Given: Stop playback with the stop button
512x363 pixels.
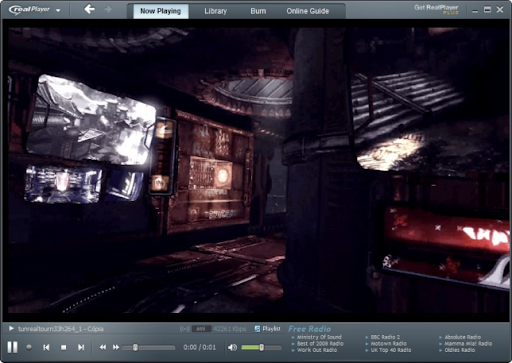Looking at the screenshot, I should 63,347.
